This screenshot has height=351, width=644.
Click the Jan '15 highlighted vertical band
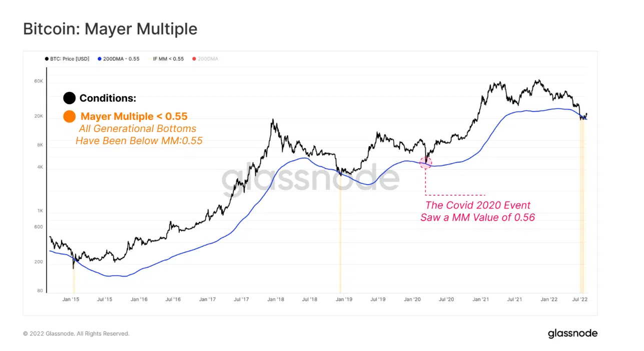coord(74,280)
